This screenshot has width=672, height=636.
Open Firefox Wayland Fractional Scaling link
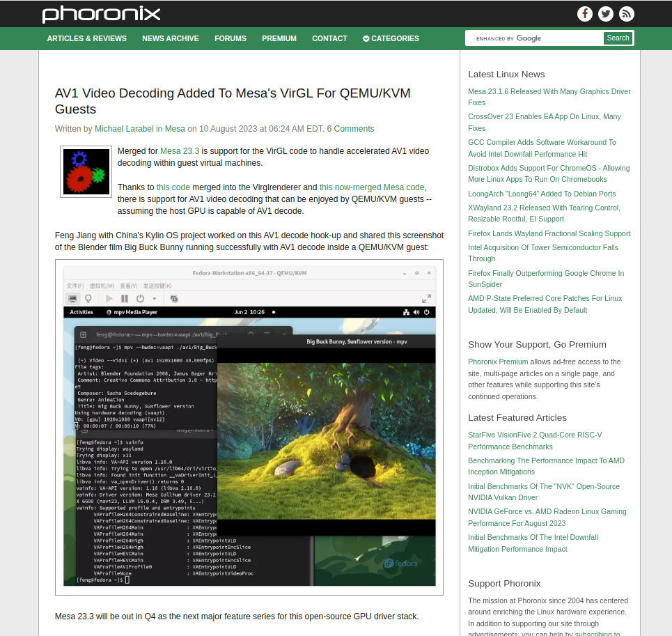click(x=549, y=233)
